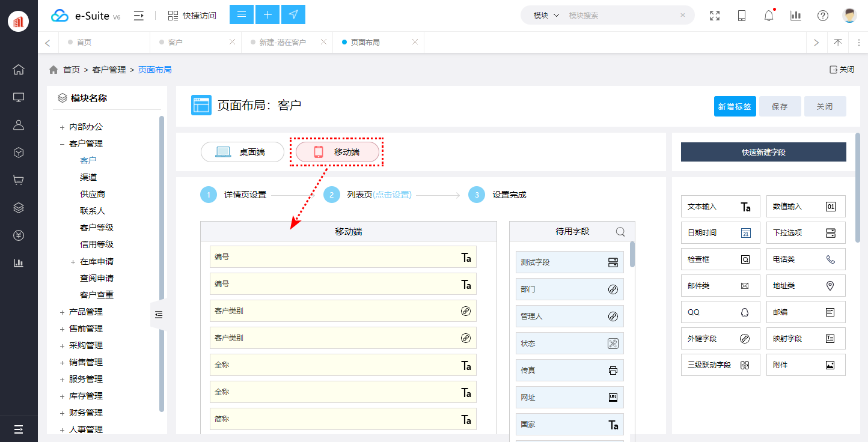Expand the 在库申请 tree node
This screenshot has height=442, width=868.
coord(72,261)
